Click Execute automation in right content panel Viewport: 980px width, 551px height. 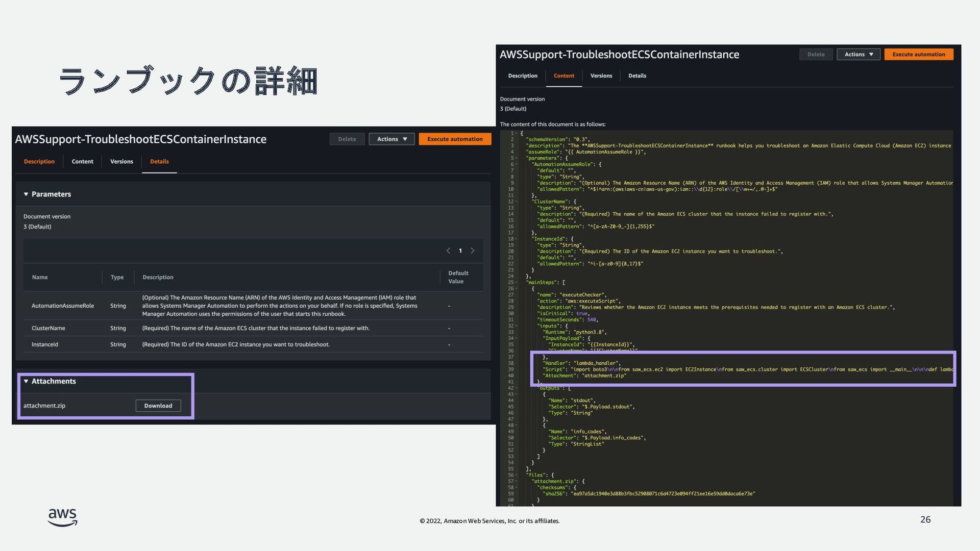coord(919,54)
